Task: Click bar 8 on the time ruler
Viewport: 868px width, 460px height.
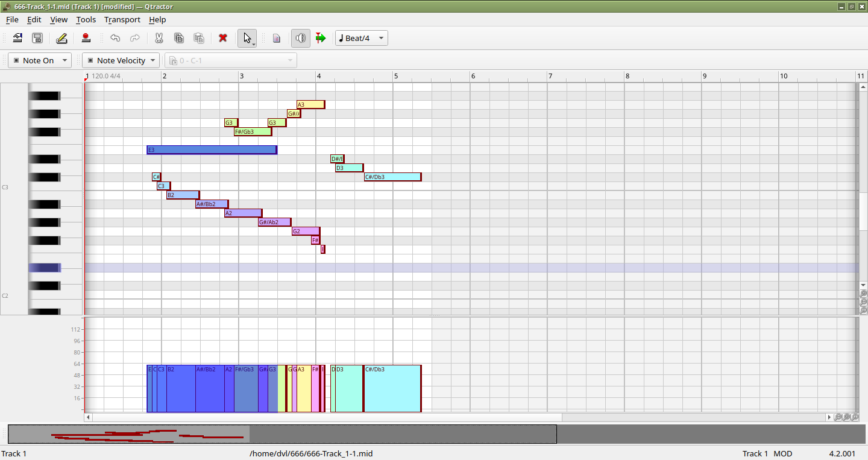Action: point(627,76)
